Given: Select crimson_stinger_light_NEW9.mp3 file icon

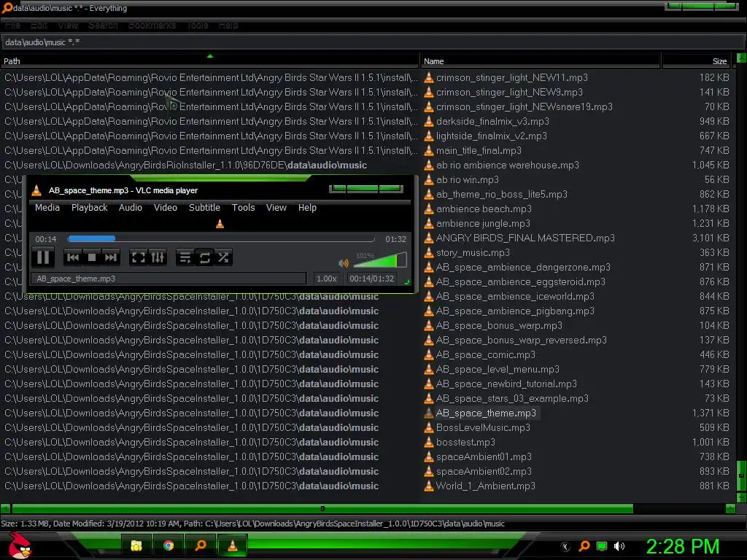Looking at the screenshot, I should (x=429, y=92).
